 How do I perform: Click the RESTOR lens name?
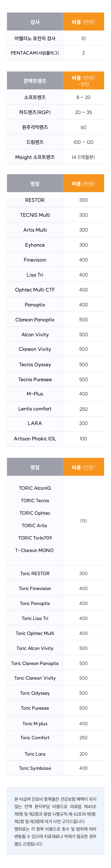click(35, 200)
